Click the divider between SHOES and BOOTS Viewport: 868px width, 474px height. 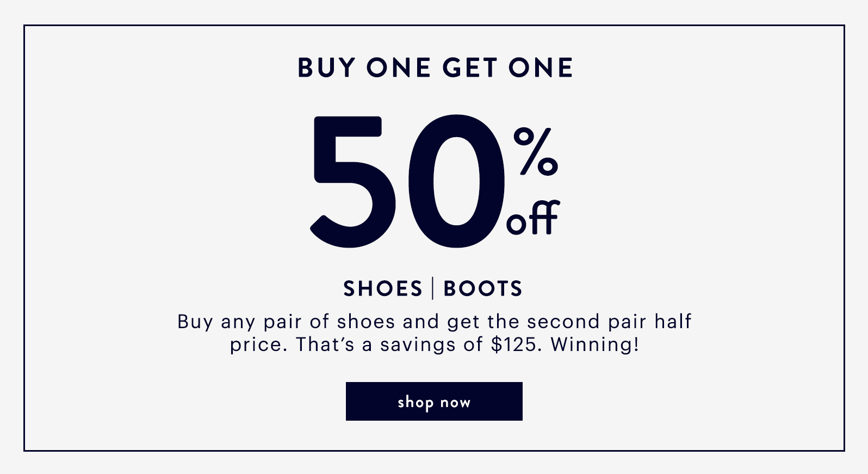pyautogui.click(x=433, y=288)
